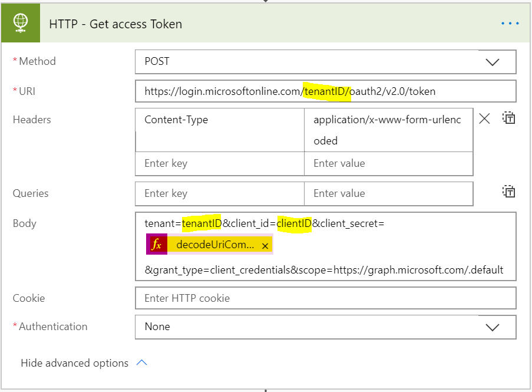The height and width of the screenshot is (392, 532).
Task: Click the fx expression icon in Body
Action: 157,245
